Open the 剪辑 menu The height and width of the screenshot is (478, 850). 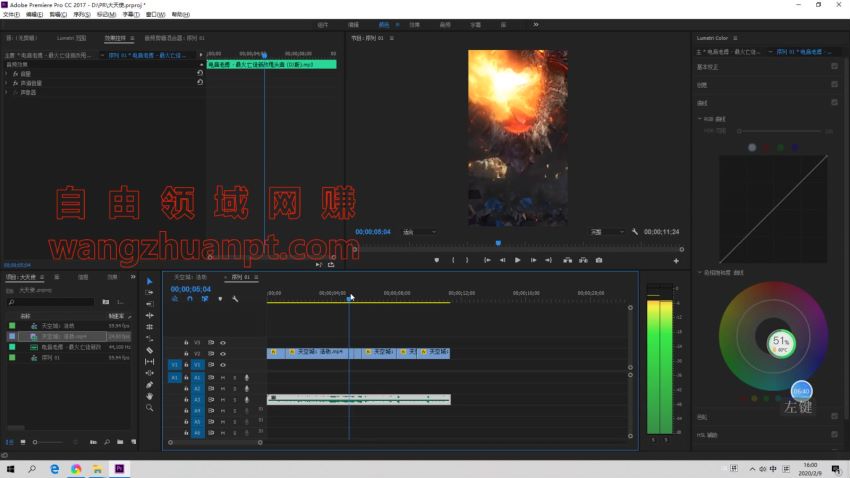(58, 15)
